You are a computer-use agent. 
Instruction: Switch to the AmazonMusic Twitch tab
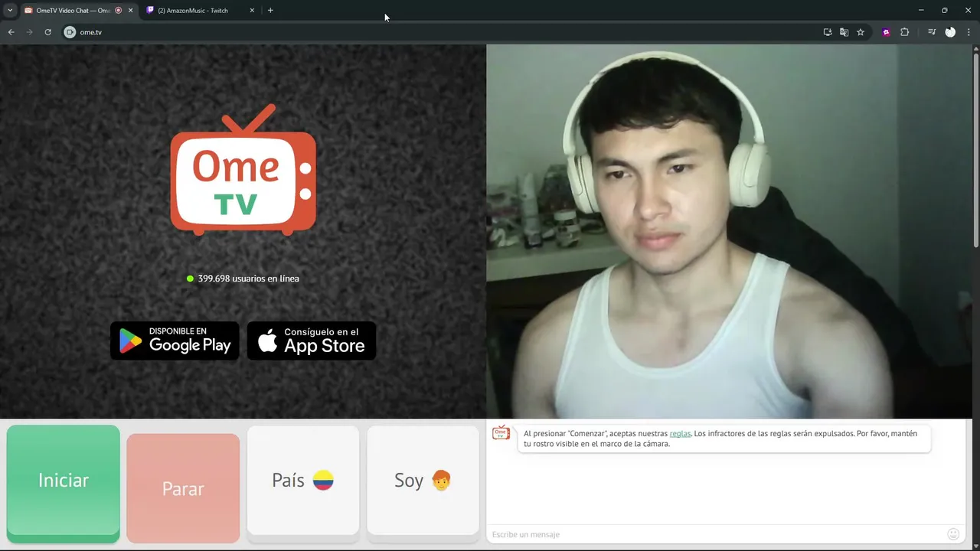pos(199,11)
